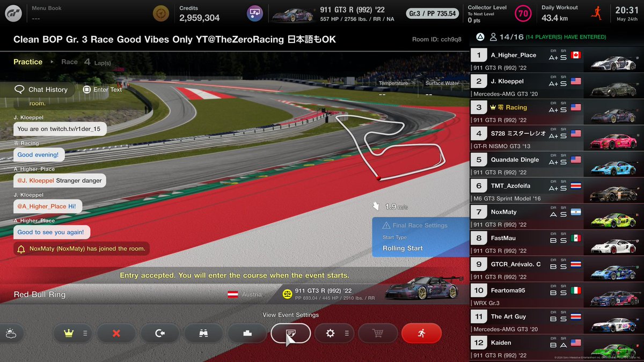Click chat message 'You are on twitch.tv/r1der_15'

point(60,129)
